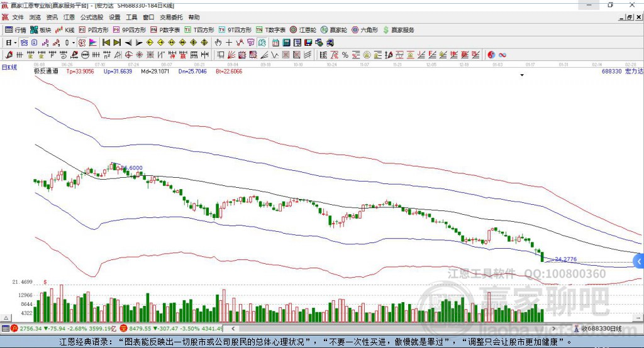Image resolution: width=644 pixels, height=348 pixels.
Task: Open the 六角形 hexagon tool
Action: click(x=365, y=30)
